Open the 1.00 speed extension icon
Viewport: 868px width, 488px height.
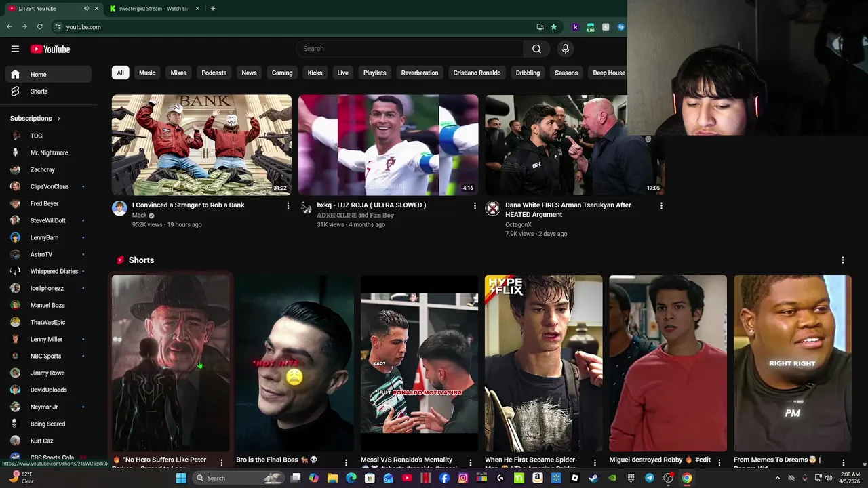coord(591,27)
